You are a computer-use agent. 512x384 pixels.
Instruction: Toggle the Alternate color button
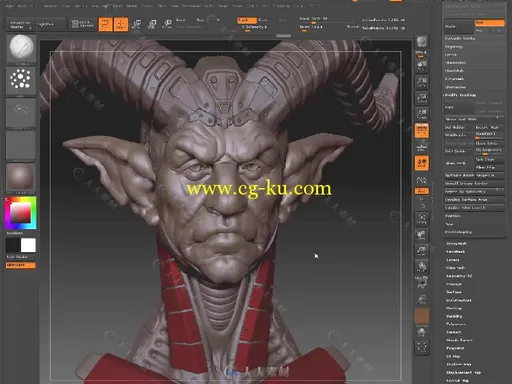tap(21, 265)
